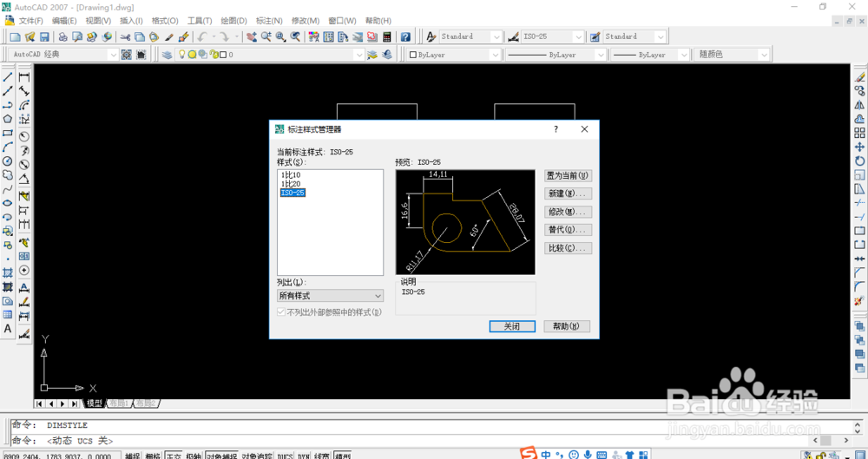Select the Center Mark dimension tool
The width and height of the screenshot is (868, 459).
(24, 271)
